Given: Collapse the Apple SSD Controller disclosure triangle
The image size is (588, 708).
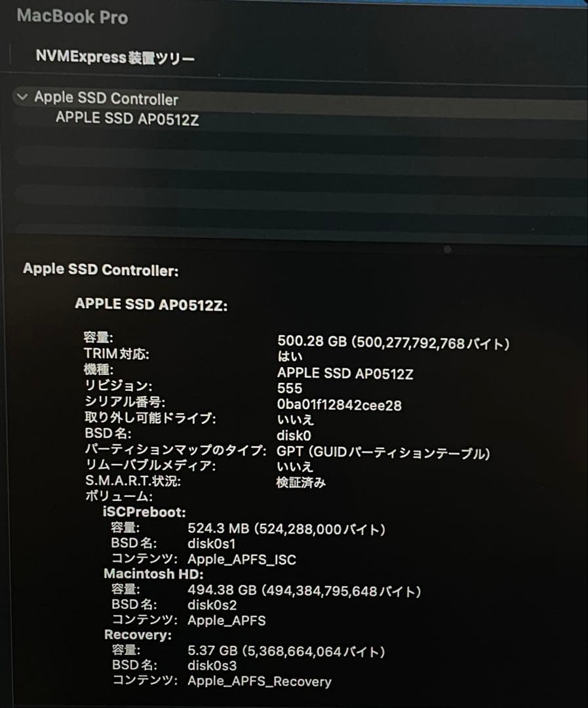Looking at the screenshot, I should (22, 98).
